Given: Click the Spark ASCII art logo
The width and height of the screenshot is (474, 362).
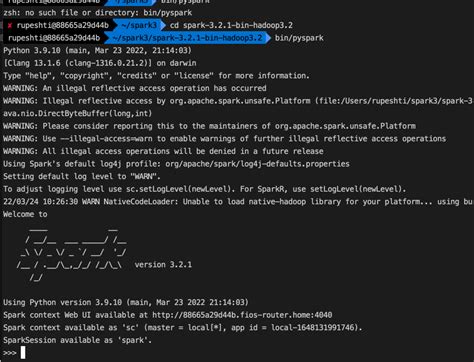Looking at the screenshot, I should [x=72, y=255].
